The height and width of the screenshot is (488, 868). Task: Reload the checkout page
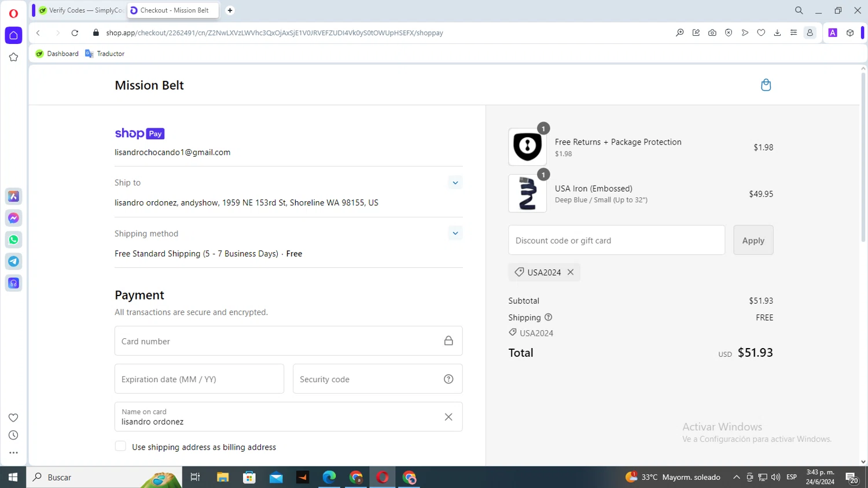pyautogui.click(x=75, y=33)
